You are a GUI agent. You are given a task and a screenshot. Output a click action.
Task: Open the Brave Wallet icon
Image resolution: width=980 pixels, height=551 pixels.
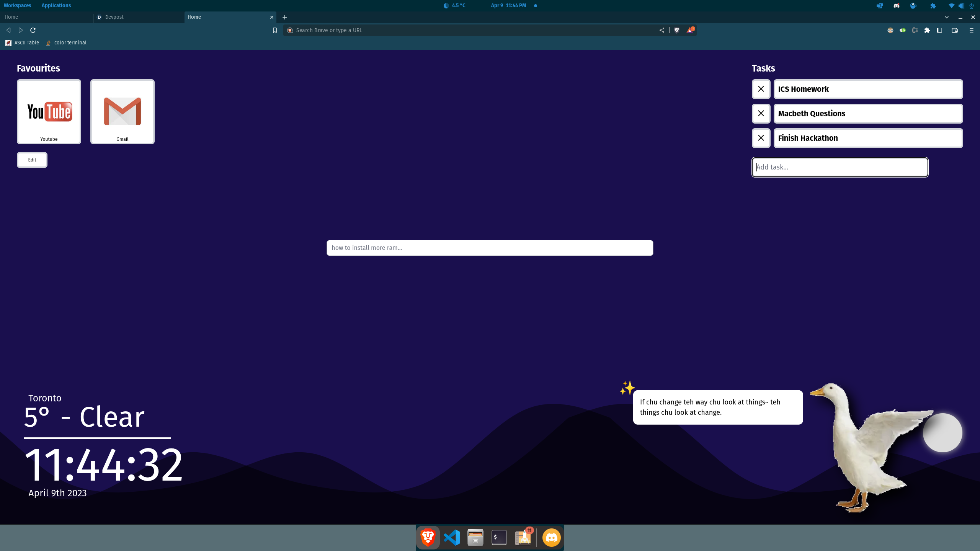(954, 30)
